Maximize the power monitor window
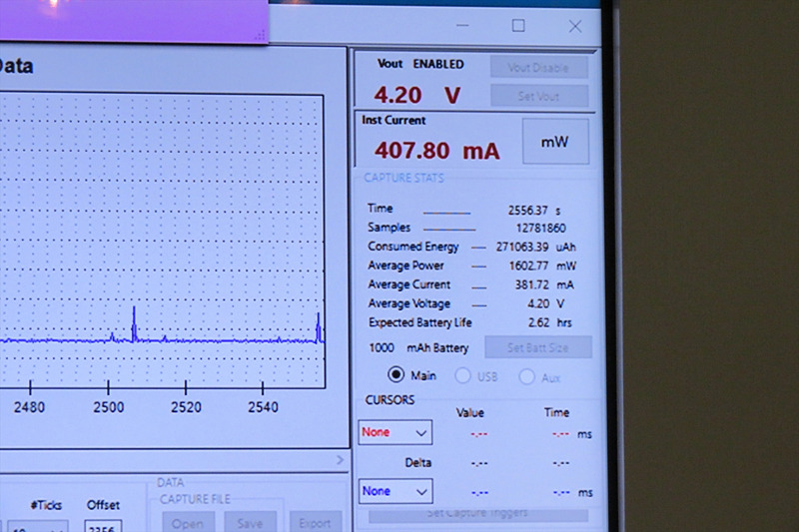Viewport: 799px width, 532px height. [518, 26]
